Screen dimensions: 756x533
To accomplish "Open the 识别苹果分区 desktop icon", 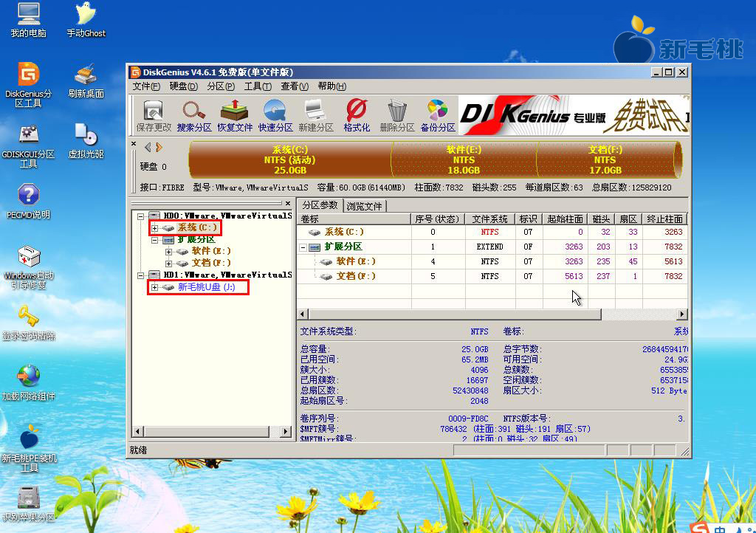I will click(29, 504).
